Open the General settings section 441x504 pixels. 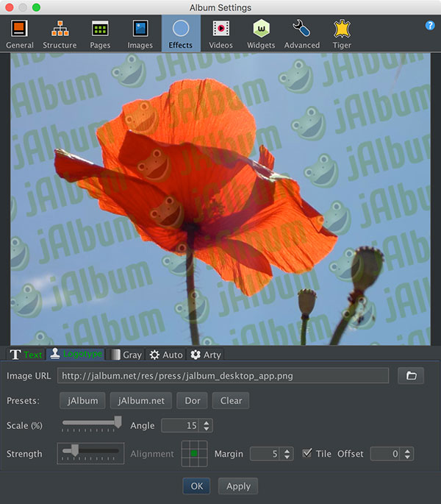click(x=20, y=34)
